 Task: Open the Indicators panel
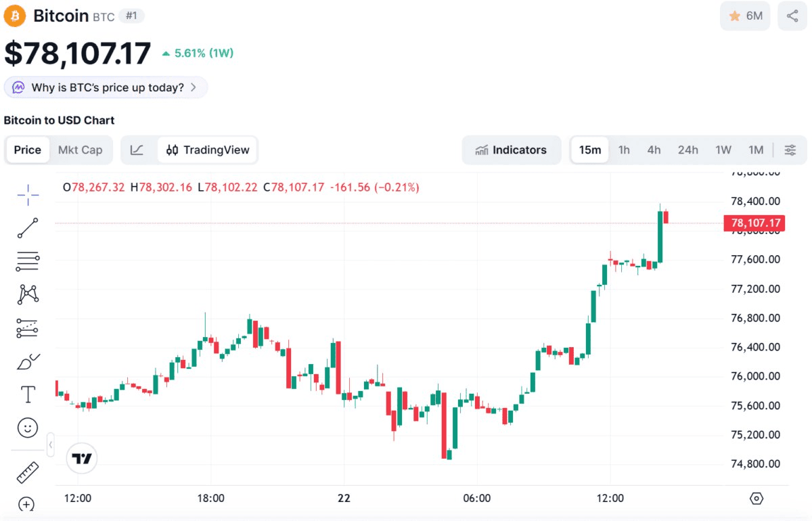tap(512, 150)
